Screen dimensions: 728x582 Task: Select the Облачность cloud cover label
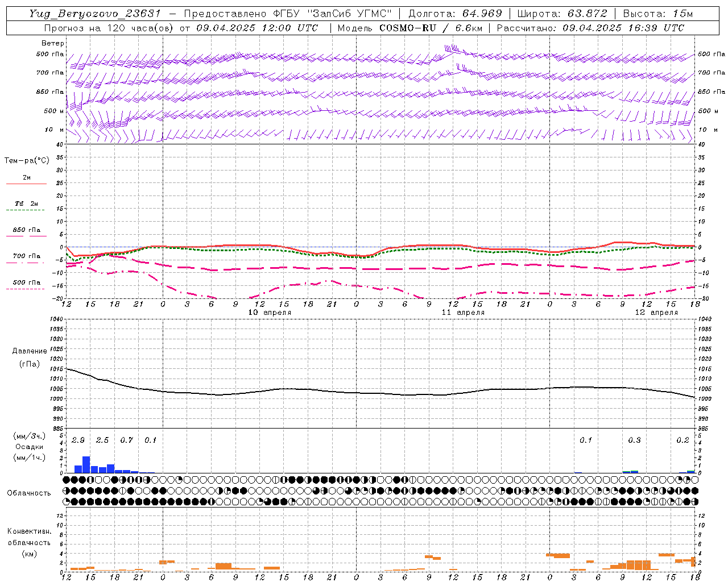click(29, 493)
